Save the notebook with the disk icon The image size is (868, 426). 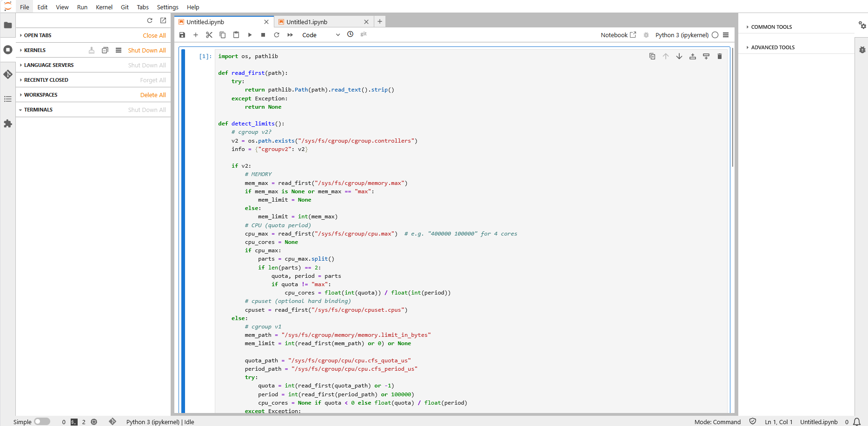pos(182,35)
